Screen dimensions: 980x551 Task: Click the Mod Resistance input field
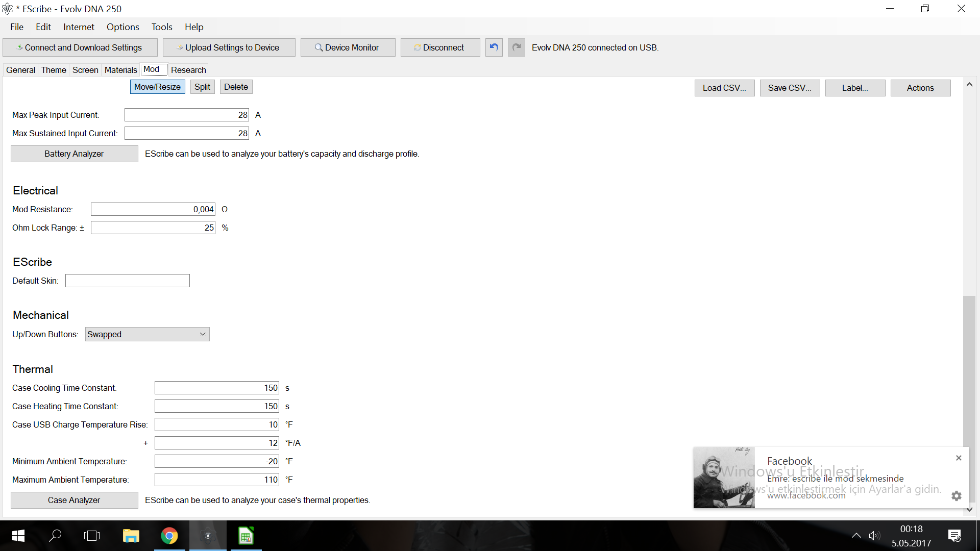pos(153,209)
